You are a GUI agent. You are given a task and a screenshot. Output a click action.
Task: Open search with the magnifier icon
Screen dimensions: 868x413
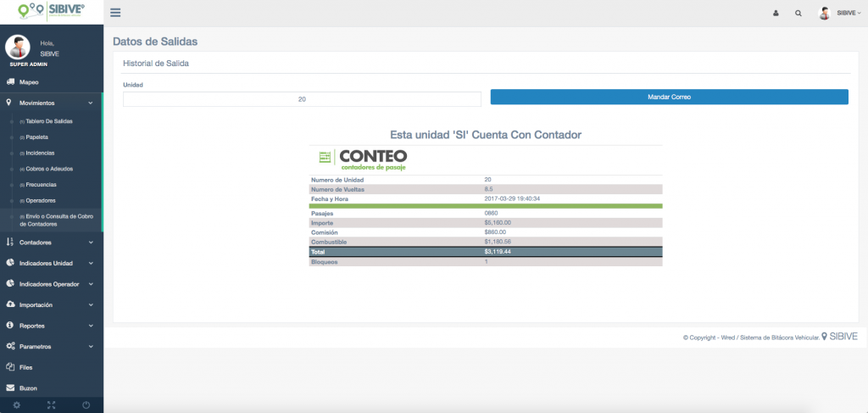click(x=798, y=14)
